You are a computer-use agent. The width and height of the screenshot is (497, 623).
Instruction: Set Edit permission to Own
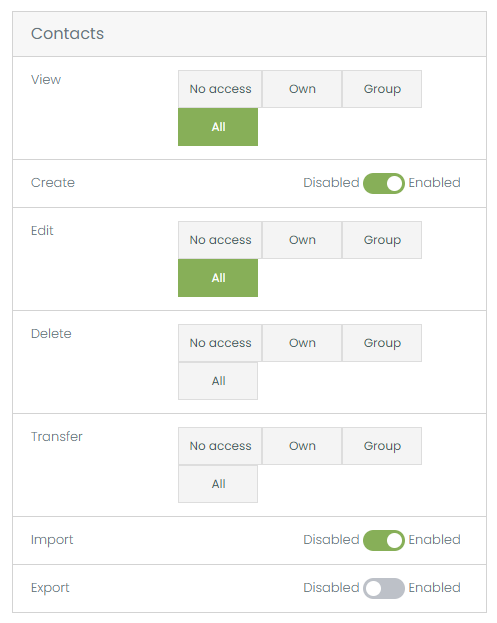(302, 240)
